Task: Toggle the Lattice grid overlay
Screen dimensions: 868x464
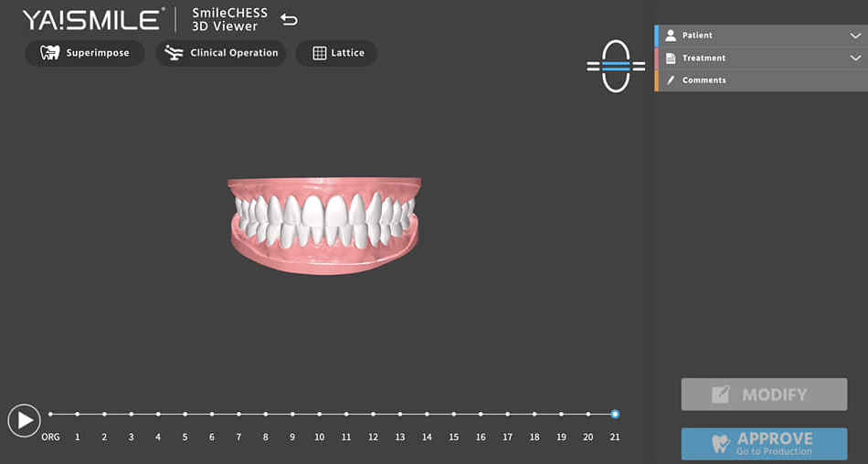Action: [x=336, y=53]
